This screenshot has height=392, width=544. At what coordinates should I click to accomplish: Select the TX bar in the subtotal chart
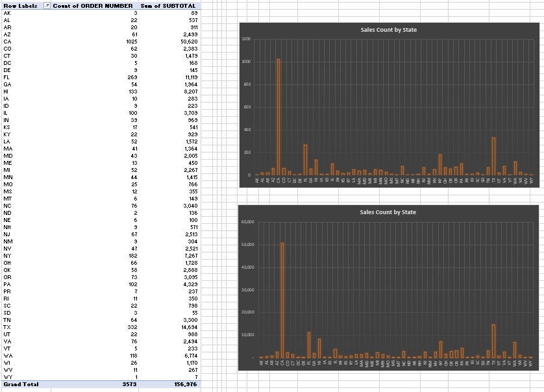coord(494,341)
